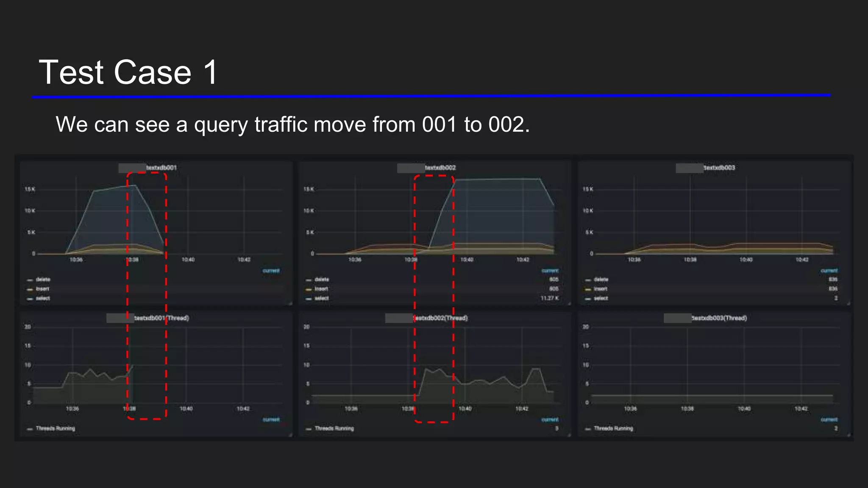Click the 10:42 time label in textxdb002 chart

tap(523, 260)
